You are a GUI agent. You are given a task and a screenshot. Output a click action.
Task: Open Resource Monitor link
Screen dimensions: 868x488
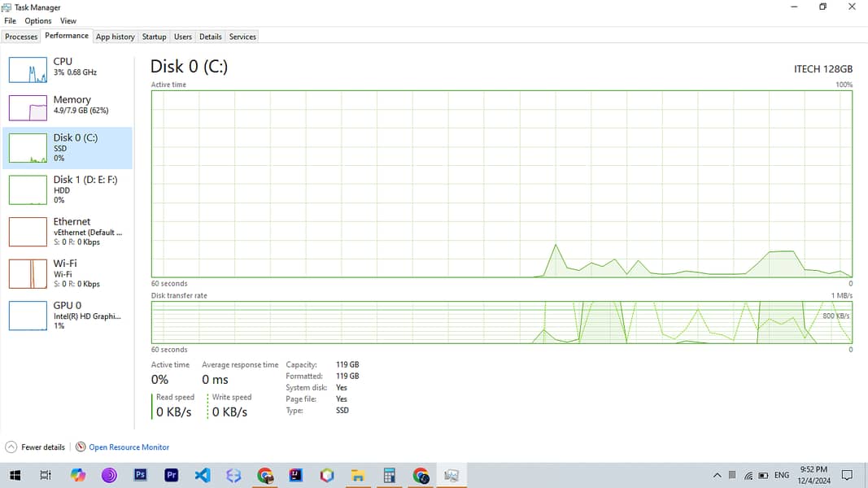click(129, 447)
